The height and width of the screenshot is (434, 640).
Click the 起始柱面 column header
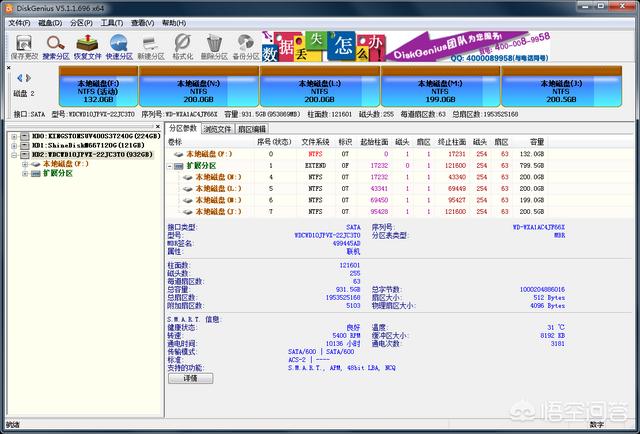(x=374, y=142)
